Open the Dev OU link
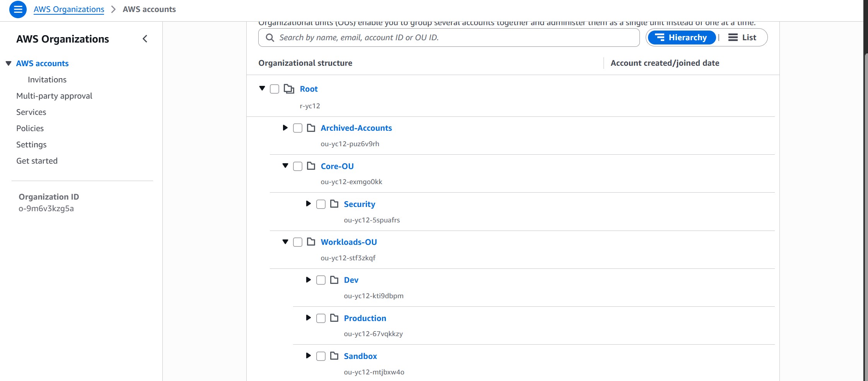The height and width of the screenshot is (381, 868). tap(351, 280)
